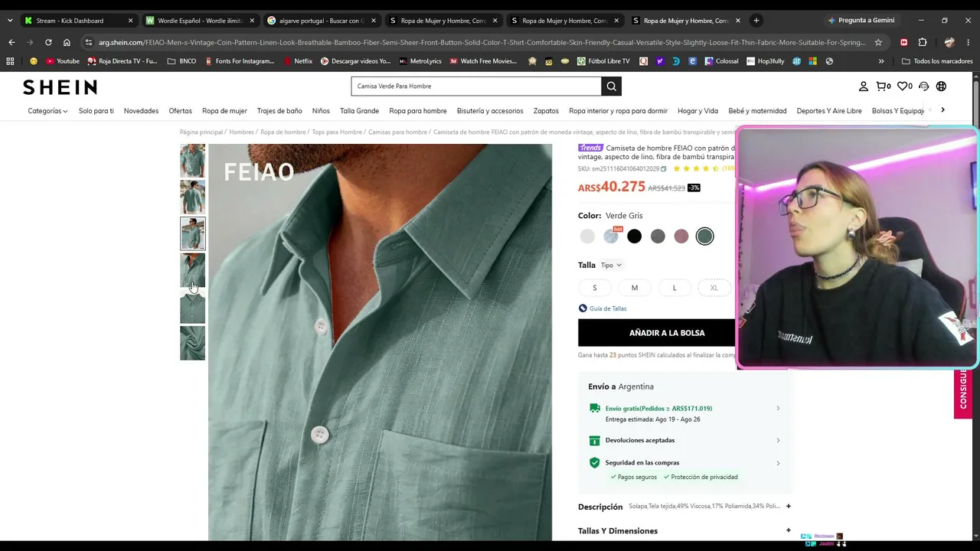Open the apps grid in bookmarks bar
Viewport: 980px width, 551px height.
click(10, 61)
